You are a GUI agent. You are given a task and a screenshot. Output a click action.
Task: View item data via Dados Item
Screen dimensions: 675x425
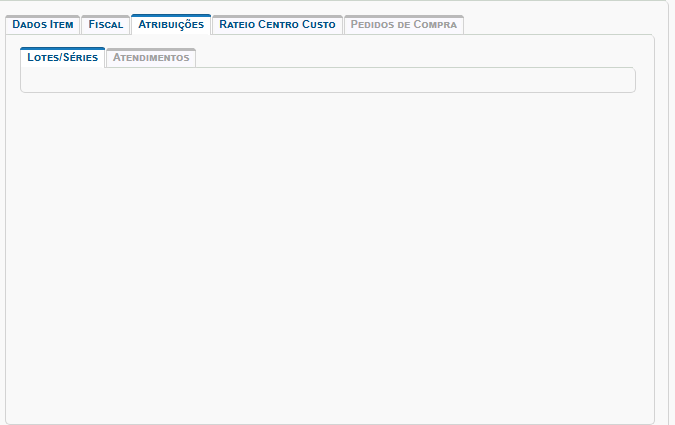pos(42,24)
